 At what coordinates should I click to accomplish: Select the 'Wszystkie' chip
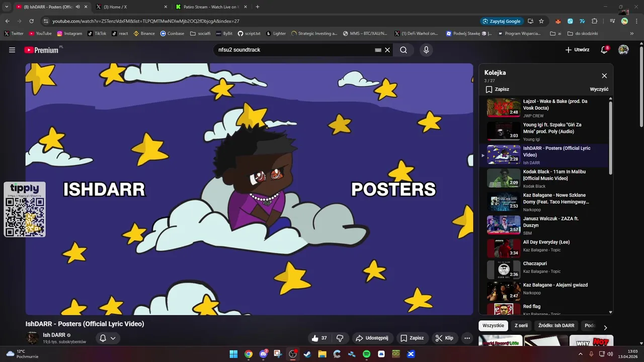point(493,325)
